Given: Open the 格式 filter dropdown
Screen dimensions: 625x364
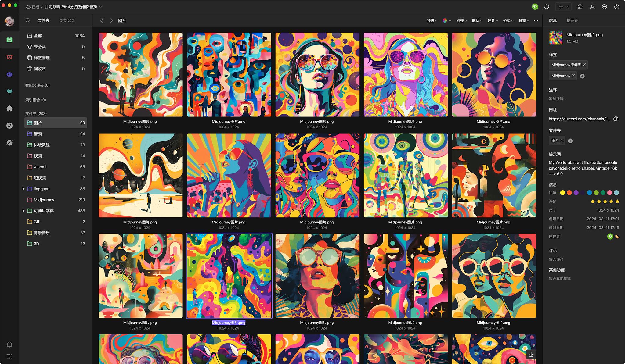Looking at the screenshot, I should click(508, 20).
